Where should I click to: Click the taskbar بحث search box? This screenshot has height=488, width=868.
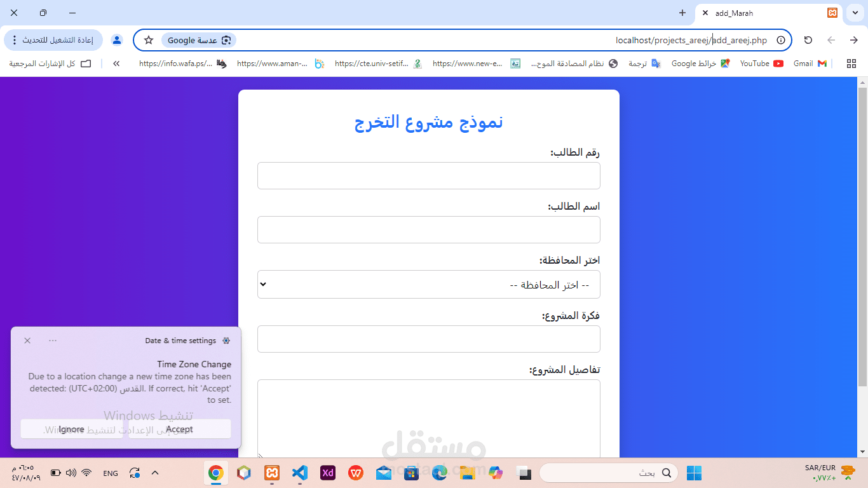click(608, 473)
